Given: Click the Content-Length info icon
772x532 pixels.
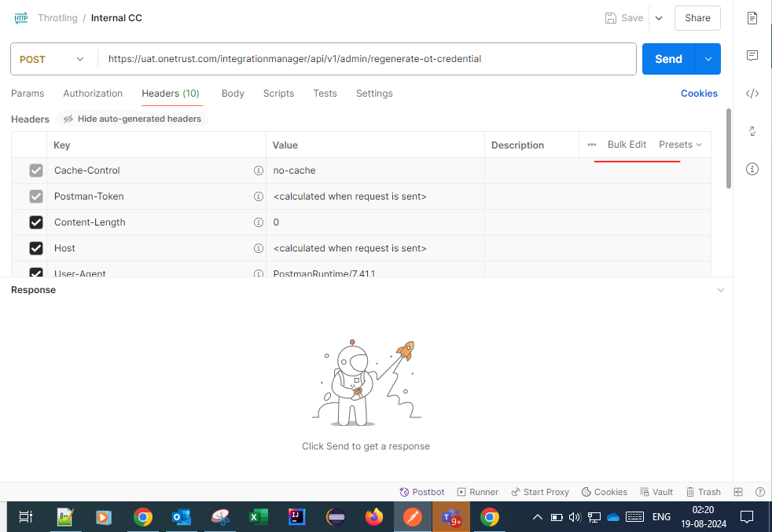Looking at the screenshot, I should 258,222.
